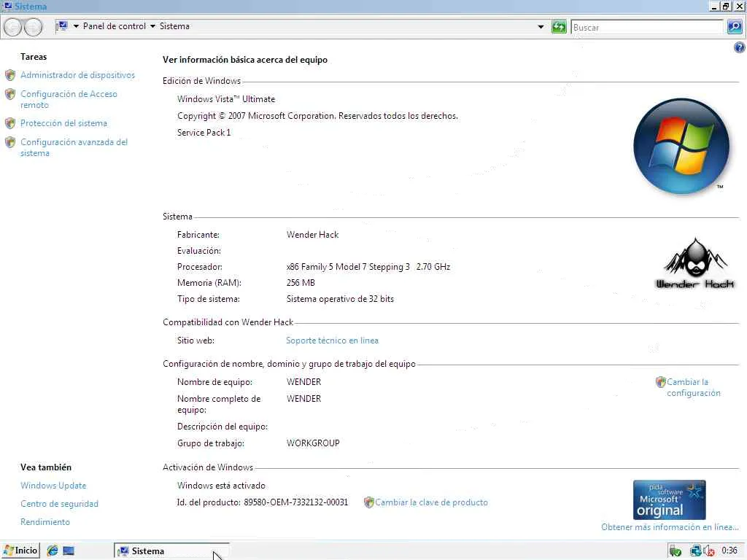This screenshot has width=747, height=560.
Task: Click shield icon beside Configuración avanzada del sistema
Action: [x=10, y=142]
